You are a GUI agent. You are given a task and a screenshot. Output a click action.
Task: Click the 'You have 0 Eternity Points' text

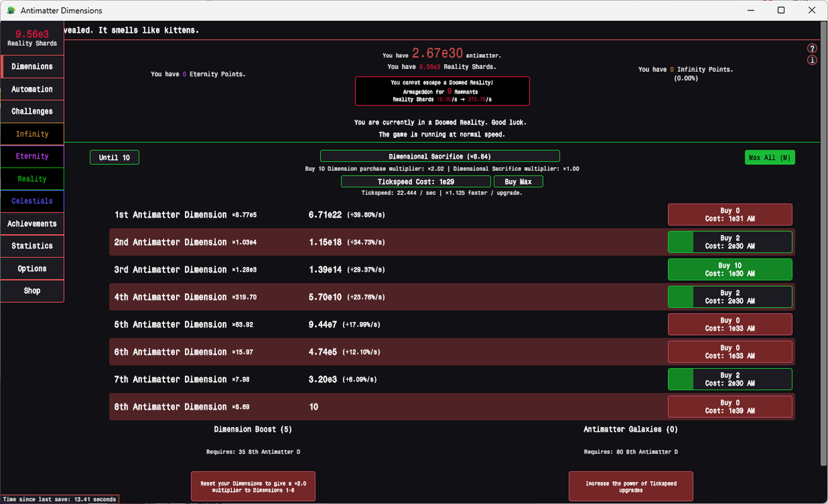click(x=198, y=74)
